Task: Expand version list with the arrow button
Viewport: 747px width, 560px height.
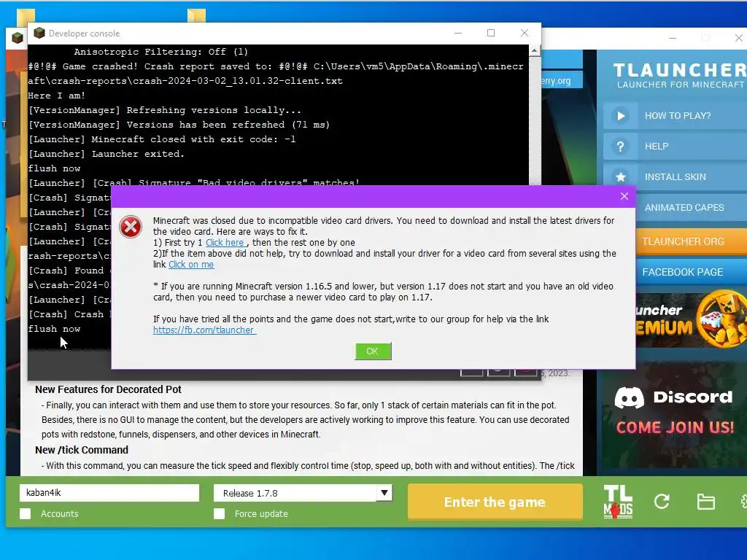Action: [384, 493]
